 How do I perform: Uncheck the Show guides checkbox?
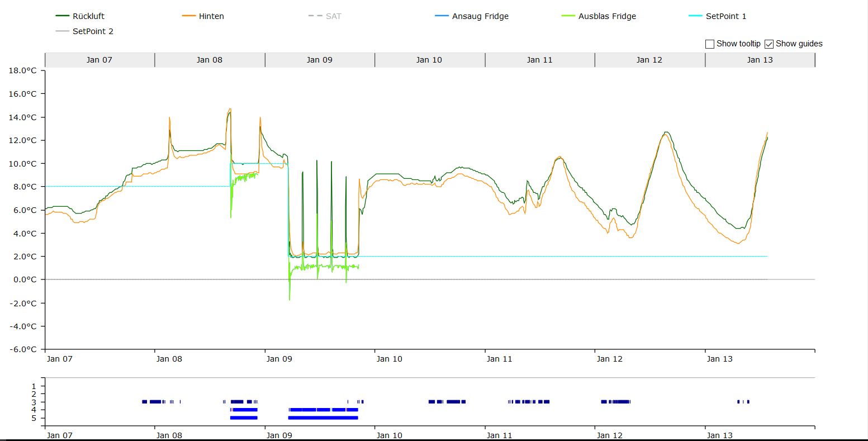769,44
